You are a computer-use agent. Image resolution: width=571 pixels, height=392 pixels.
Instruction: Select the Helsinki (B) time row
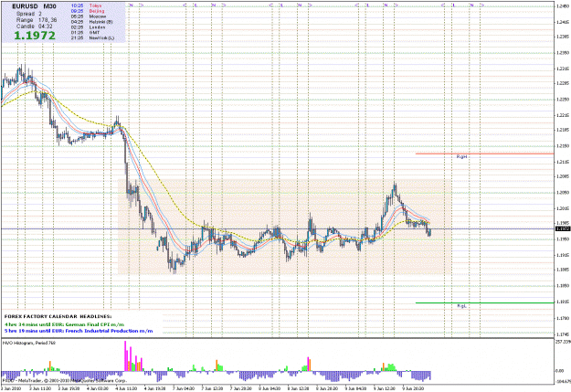91,22
